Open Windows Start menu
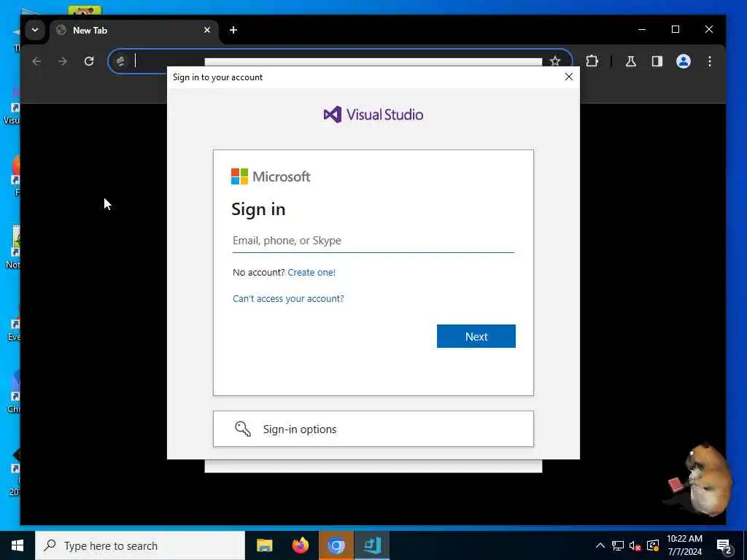This screenshot has width=747, height=560. pyautogui.click(x=18, y=545)
